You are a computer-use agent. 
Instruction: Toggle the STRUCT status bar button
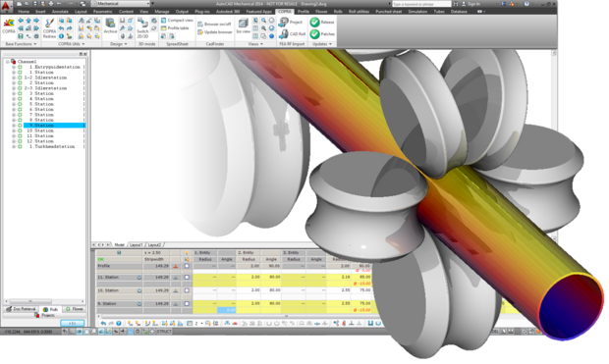click(164, 332)
